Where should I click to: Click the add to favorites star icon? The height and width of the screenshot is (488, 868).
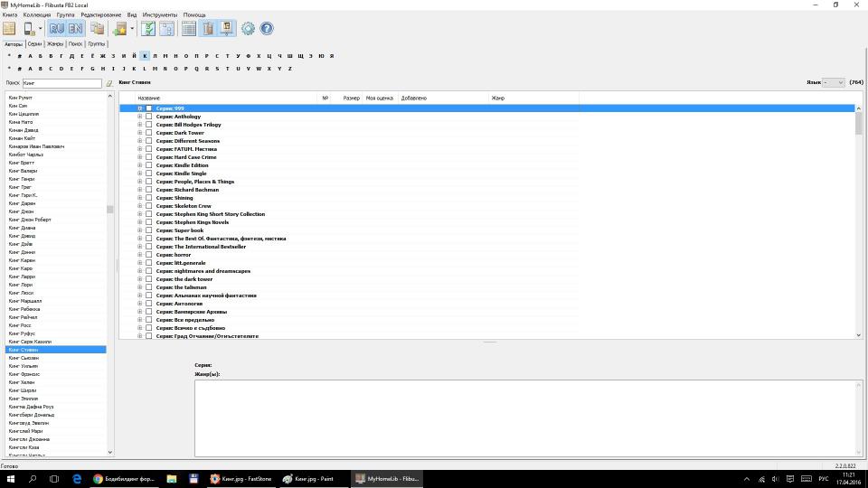point(119,29)
